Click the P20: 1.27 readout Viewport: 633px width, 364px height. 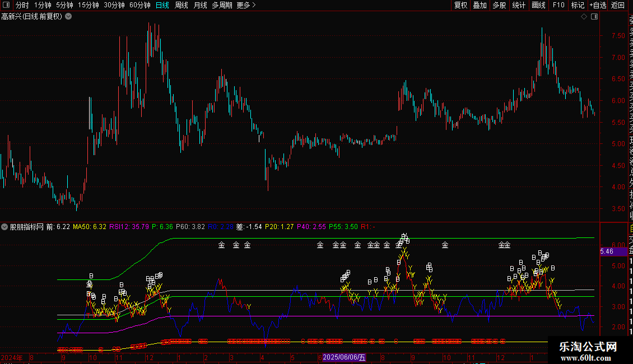[280, 227]
